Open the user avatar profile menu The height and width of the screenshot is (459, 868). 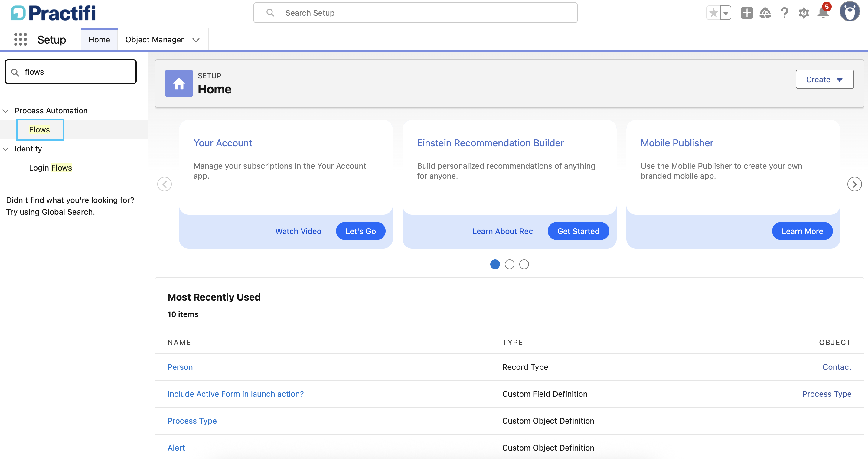[849, 12]
